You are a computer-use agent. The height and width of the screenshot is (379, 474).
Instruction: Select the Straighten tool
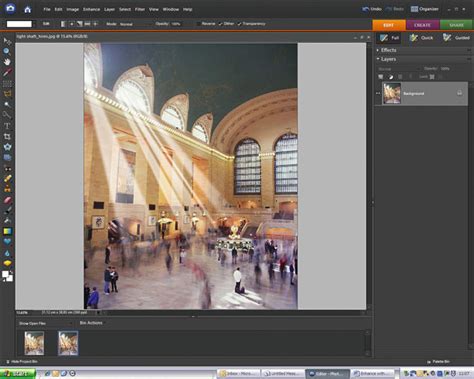(7, 157)
